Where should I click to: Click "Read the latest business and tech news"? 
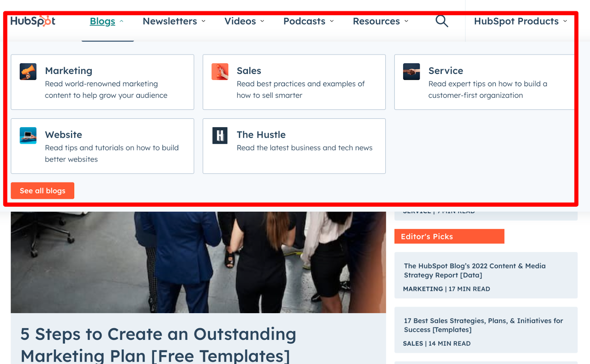pos(305,148)
